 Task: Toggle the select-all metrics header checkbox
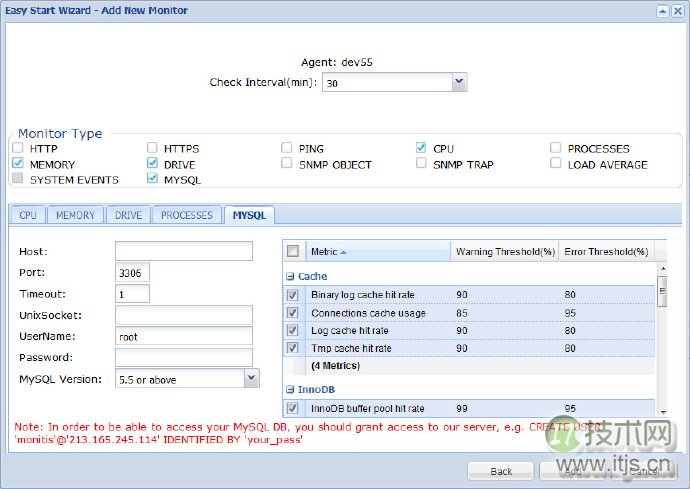point(293,252)
